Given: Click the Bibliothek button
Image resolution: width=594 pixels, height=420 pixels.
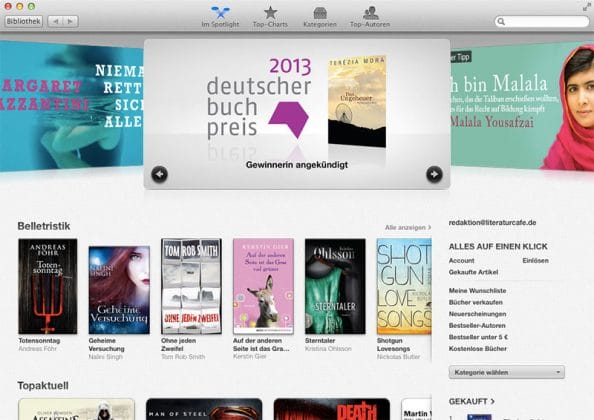Looking at the screenshot, I should (23, 21).
